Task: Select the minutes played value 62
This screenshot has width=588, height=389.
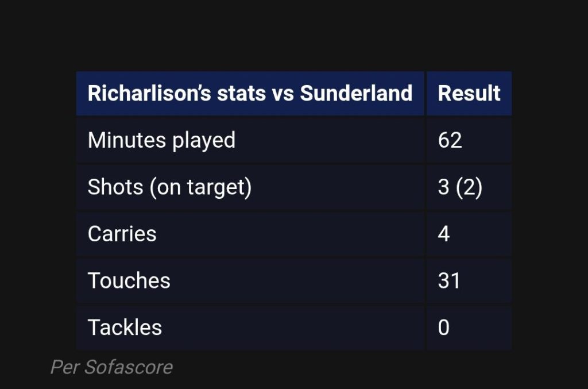Action: (450, 140)
